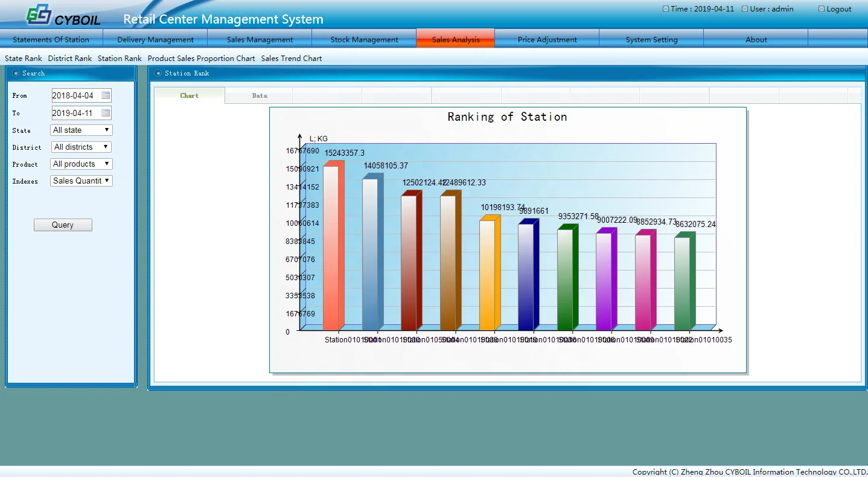Expand the District dropdown
Viewport: 868px width, 477px height.
81,147
